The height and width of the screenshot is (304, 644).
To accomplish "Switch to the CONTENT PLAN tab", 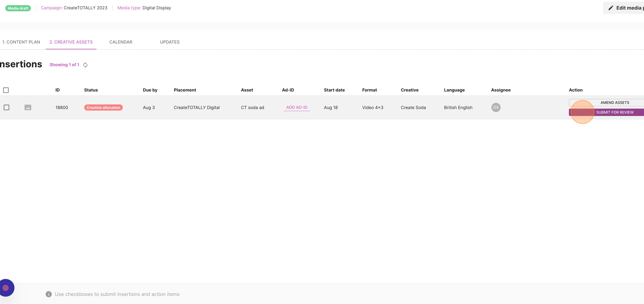I will pyautogui.click(x=21, y=41).
